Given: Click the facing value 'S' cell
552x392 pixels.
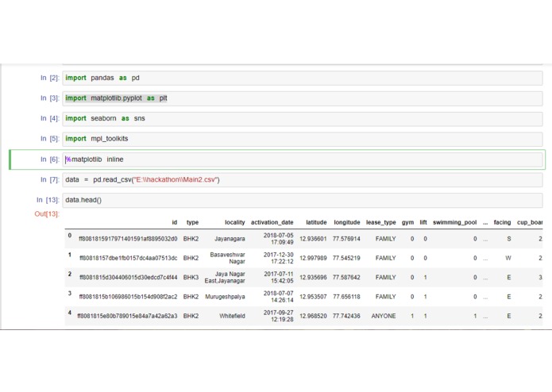Looking at the screenshot, I should (508, 239).
